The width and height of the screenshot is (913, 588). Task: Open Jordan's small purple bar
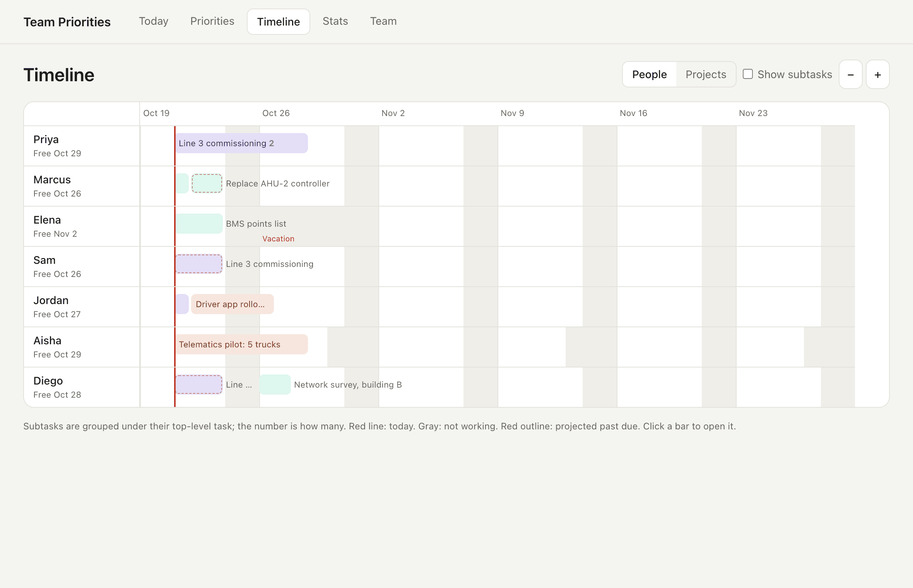click(x=182, y=304)
